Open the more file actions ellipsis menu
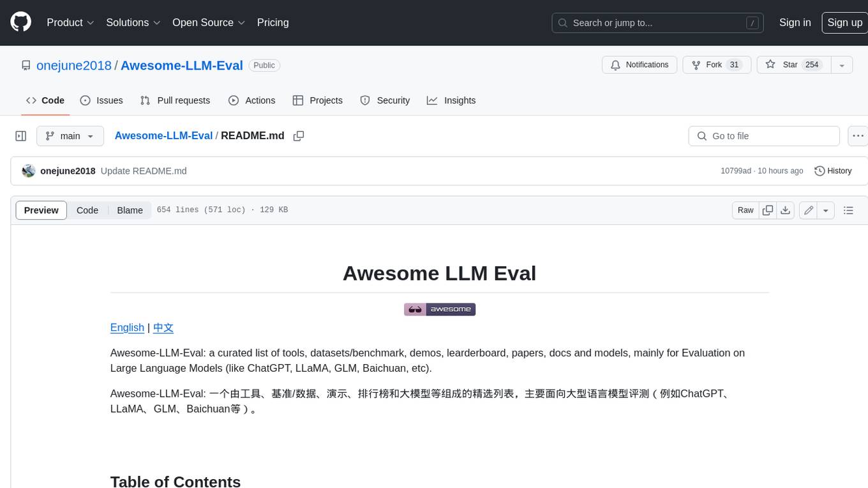Screen dimensions: 868x488 (858, 136)
